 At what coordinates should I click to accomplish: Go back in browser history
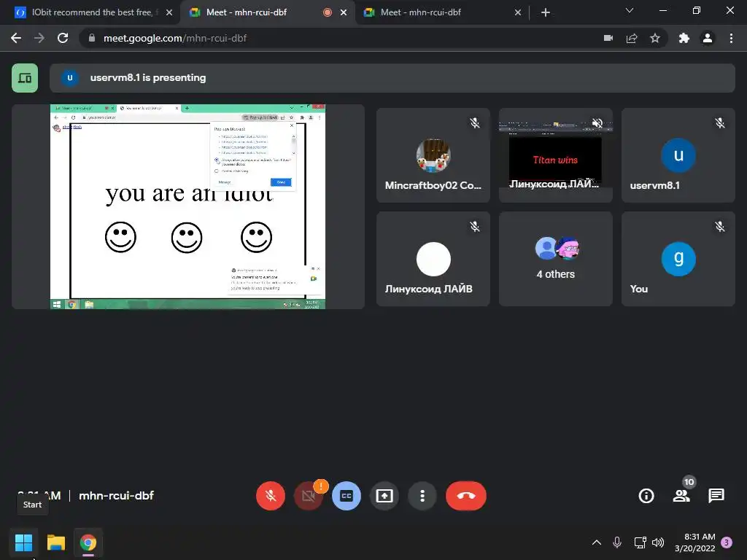point(16,38)
